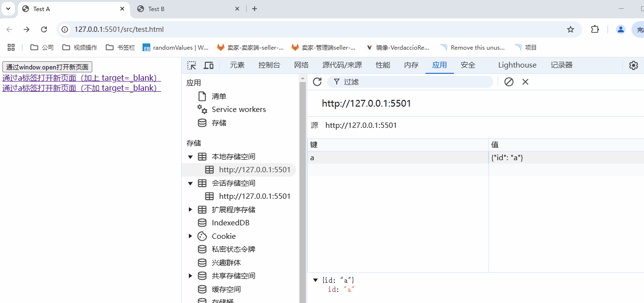
Task: Open link with target=_blank (加上)
Action: pyautogui.click(x=82, y=78)
